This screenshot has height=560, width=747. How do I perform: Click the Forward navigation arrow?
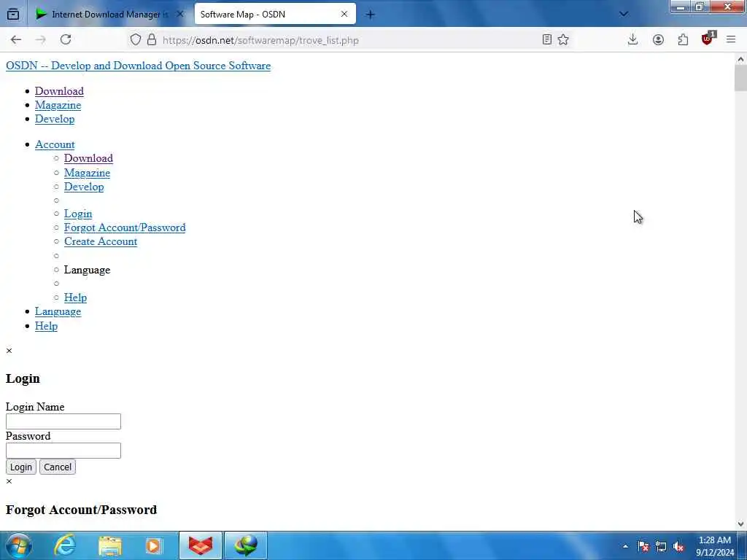(x=41, y=40)
